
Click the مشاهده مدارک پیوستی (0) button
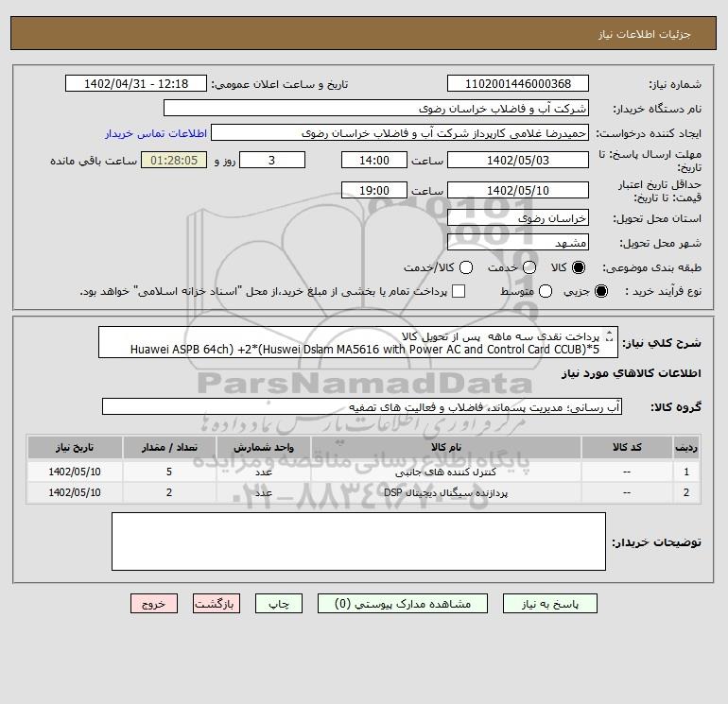(403, 604)
